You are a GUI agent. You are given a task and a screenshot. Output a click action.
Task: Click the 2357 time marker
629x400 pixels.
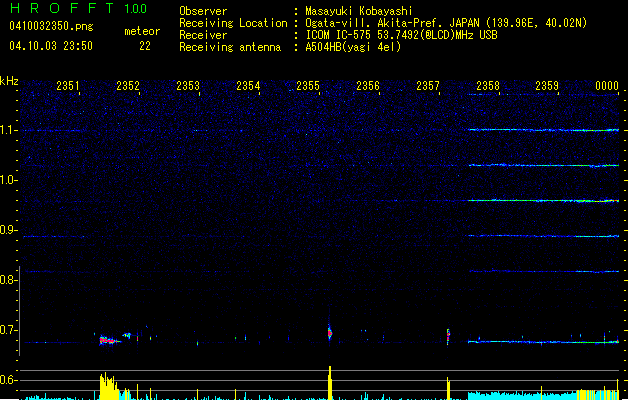(428, 86)
